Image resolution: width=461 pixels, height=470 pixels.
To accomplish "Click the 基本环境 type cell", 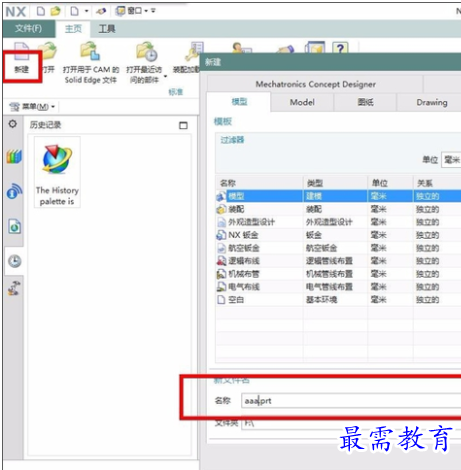I will tap(321, 300).
